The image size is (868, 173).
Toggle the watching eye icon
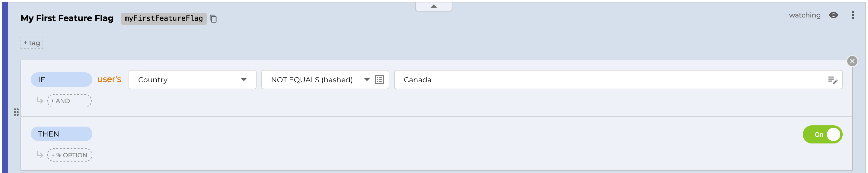point(833,15)
